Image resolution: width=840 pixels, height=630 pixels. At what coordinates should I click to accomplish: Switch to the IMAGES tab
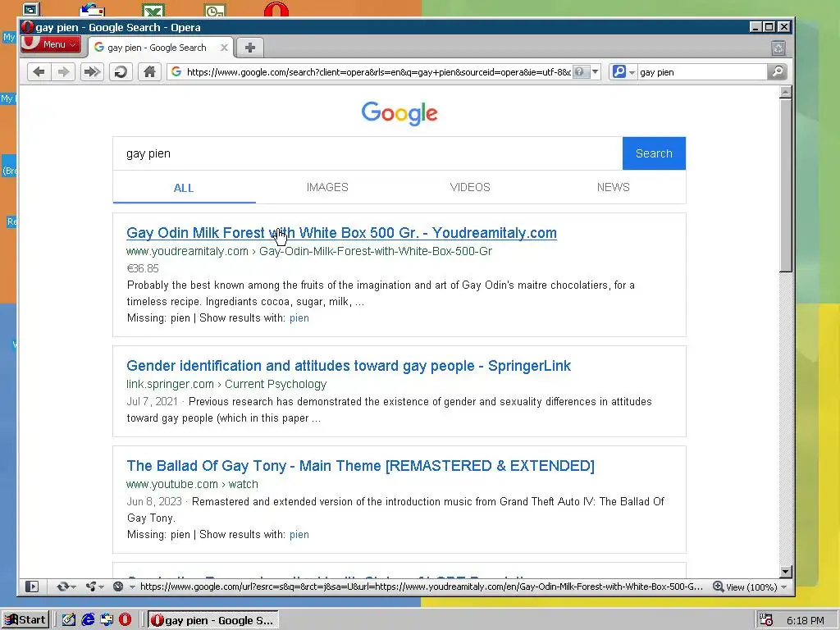(327, 188)
